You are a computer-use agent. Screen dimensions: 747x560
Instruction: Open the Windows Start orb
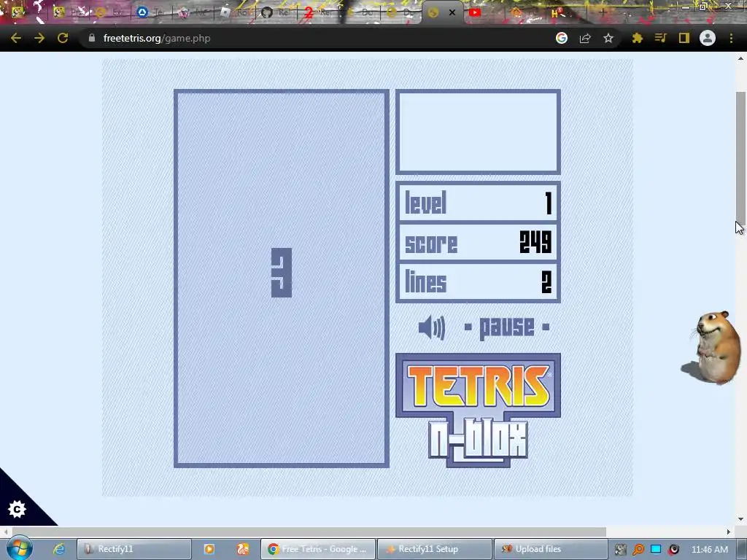coord(19,548)
